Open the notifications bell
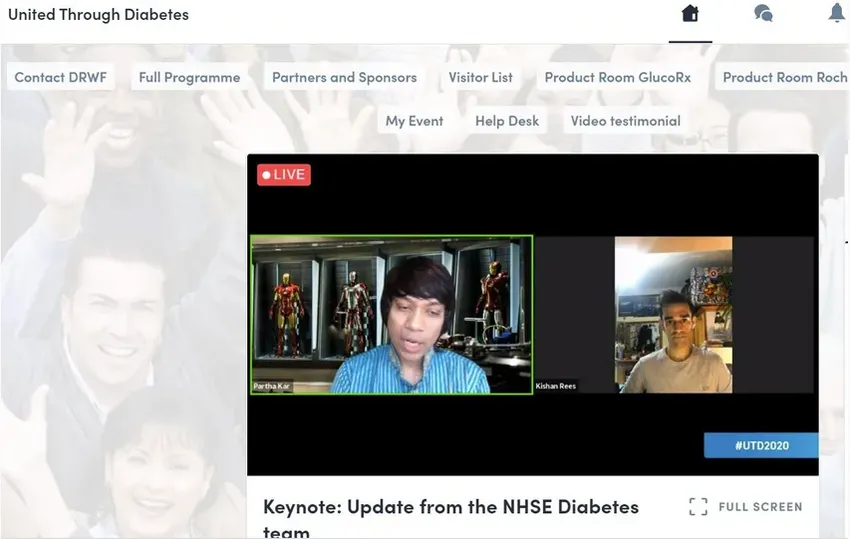 pyautogui.click(x=836, y=14)
